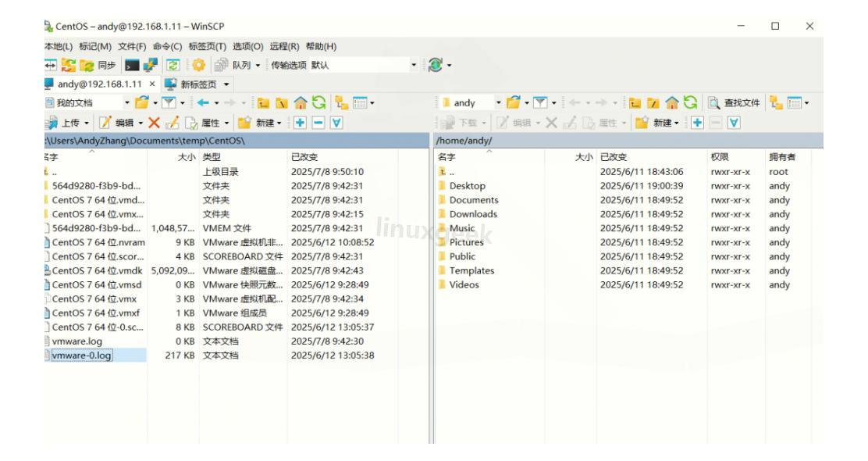Open session in PuTTY icon

150,66
